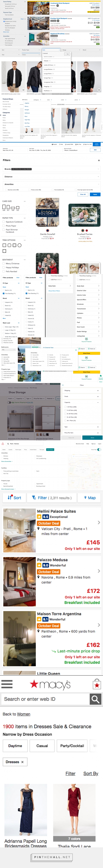
Task: Open the Mellini Palace Suites photo
Action: coord(20,530)
